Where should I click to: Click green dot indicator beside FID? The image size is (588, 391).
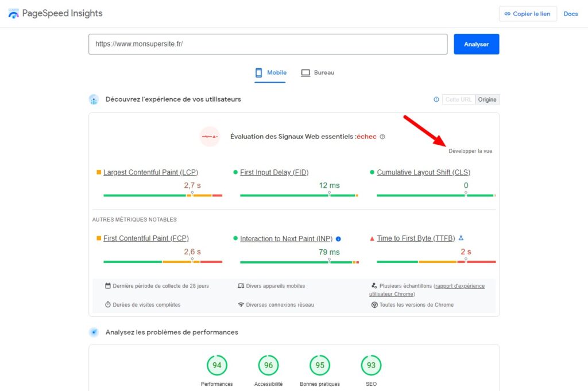tap(235, 172)
